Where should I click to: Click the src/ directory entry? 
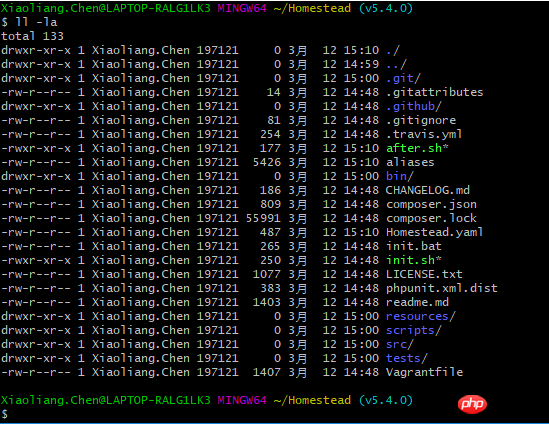point(399,344)
